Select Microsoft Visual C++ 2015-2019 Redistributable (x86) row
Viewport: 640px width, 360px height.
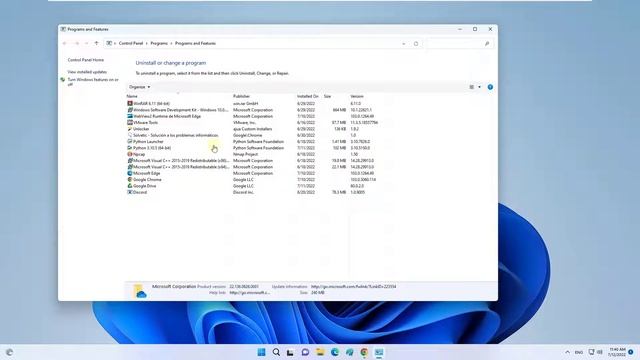tap(251, 160)
